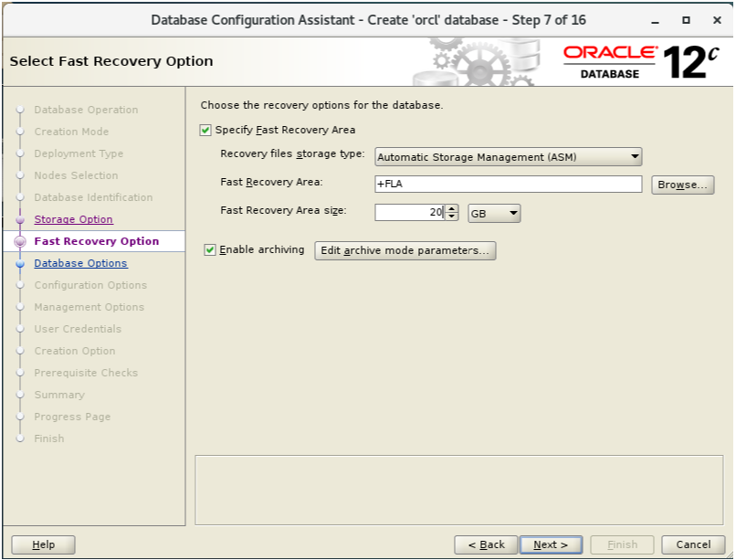Click the Creation Mode step label
This screenshot has height=560, width=736.
coord(71,132)
